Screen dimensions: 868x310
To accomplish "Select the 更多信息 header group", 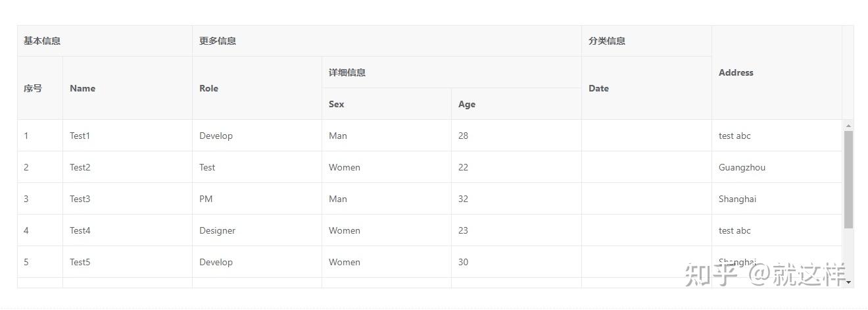I will click(x=218, y=41).
